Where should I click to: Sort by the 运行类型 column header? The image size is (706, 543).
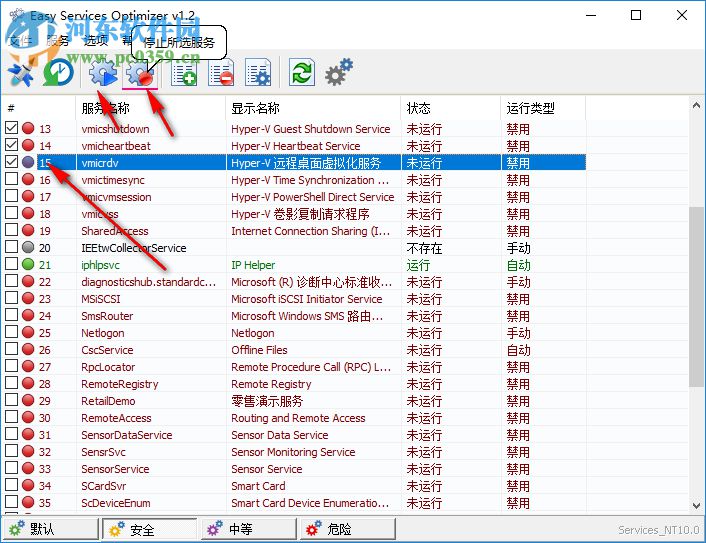[543, 108]
